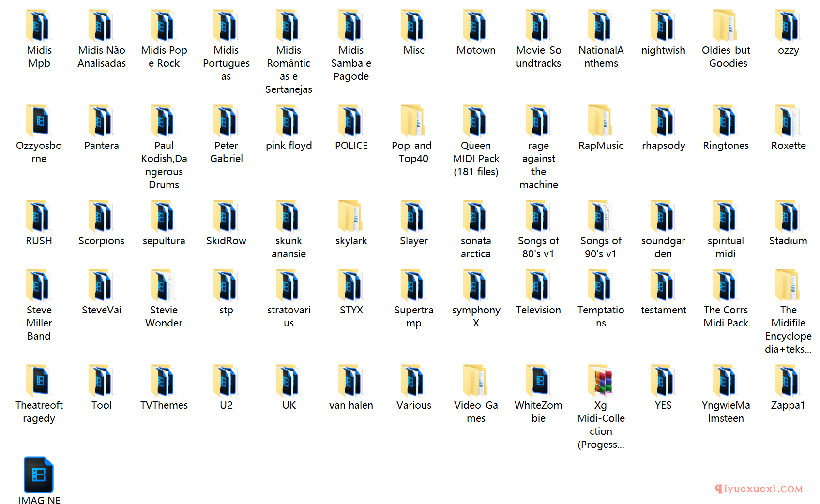Select the Oldies_but_Goodies folder icon

point(726,26)
